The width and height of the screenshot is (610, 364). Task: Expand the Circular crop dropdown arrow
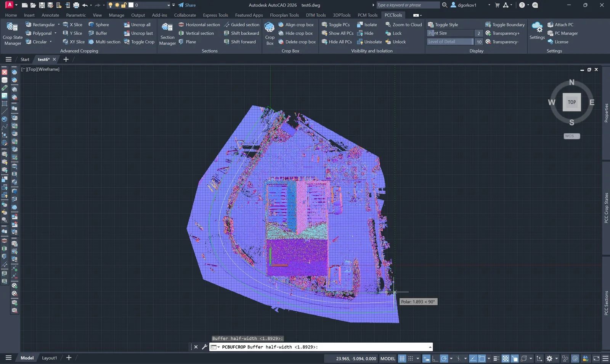(51, 42)
